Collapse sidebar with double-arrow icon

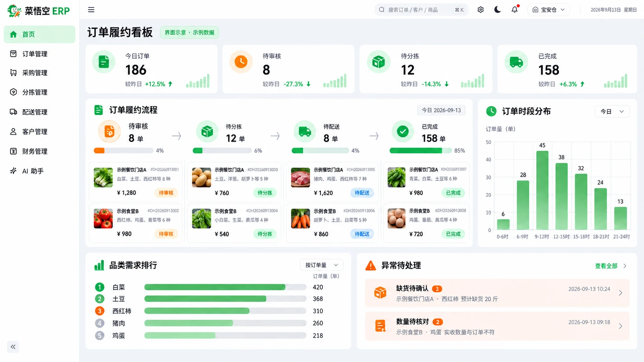coord(13,347)
